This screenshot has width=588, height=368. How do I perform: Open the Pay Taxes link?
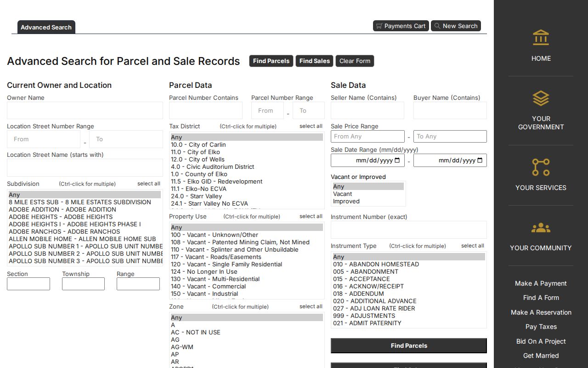pos(541,327)
